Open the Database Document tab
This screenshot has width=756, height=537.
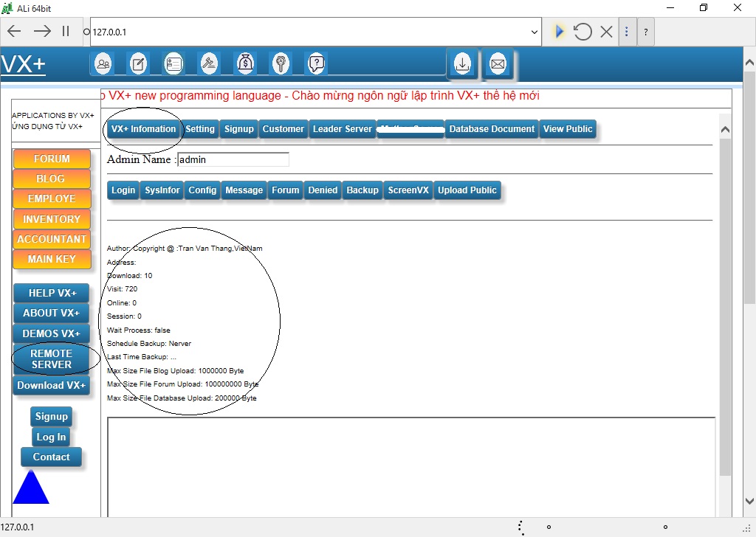point(492,129)
